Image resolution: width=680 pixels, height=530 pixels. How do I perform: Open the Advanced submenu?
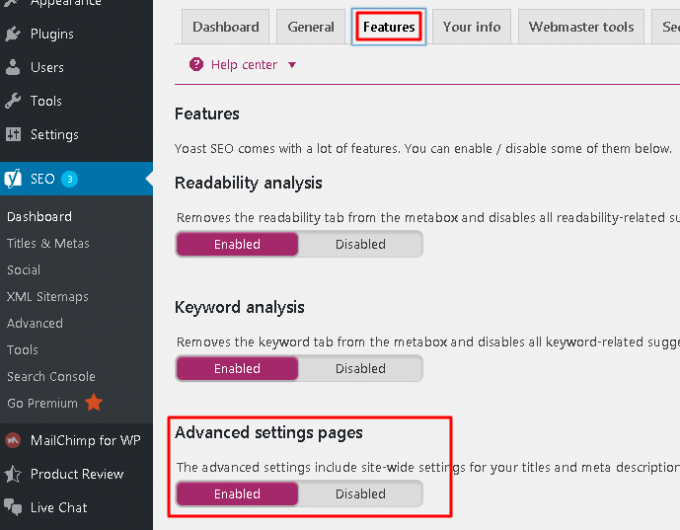35,323
